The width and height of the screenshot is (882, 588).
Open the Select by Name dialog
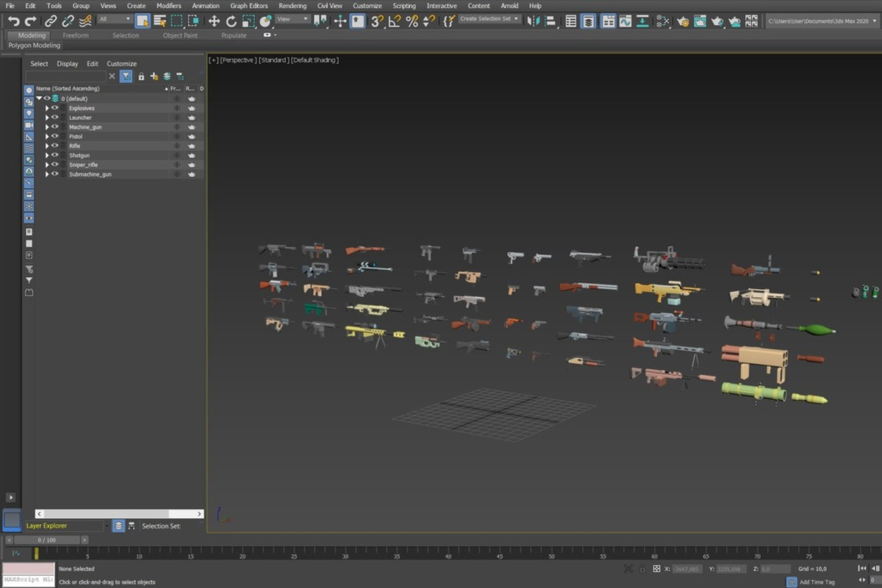click(x=159, y=21)
